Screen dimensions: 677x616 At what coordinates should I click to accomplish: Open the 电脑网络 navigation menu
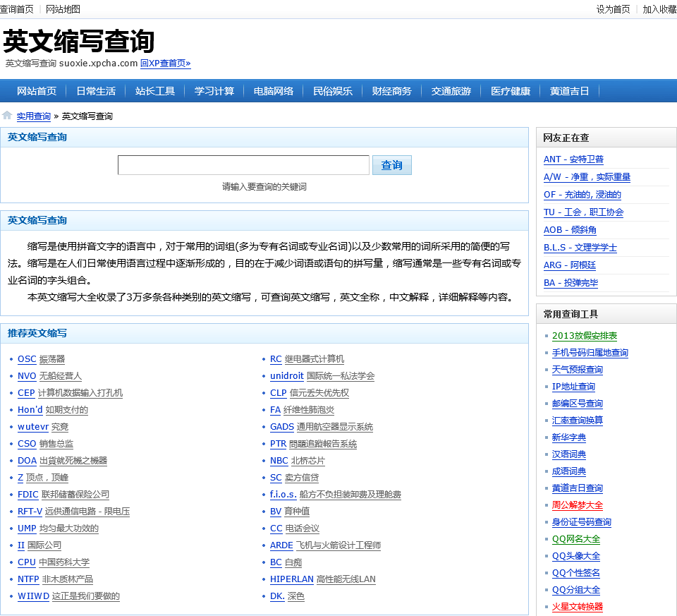coord(274,91)
